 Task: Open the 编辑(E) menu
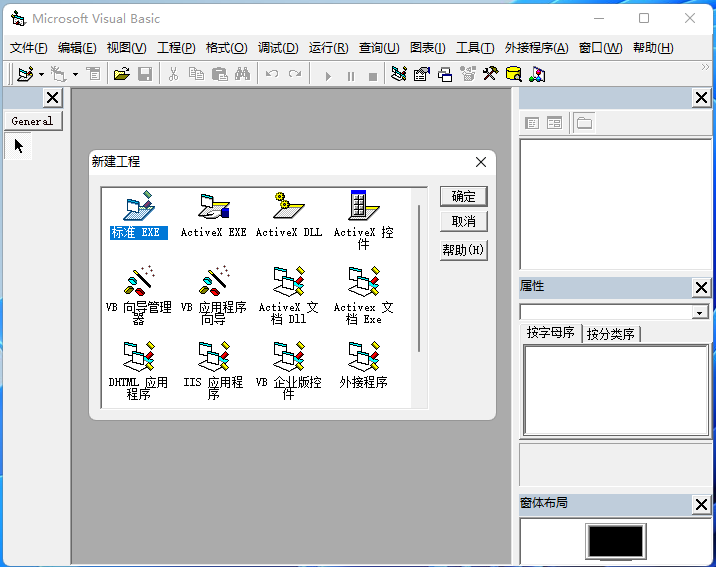click(x=77, y=48)
